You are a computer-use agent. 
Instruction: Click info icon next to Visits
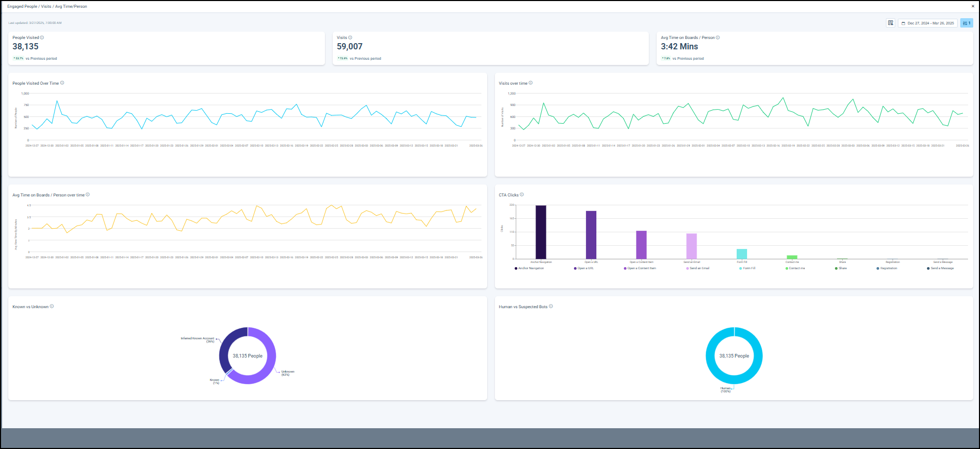(x=350, y=37)
